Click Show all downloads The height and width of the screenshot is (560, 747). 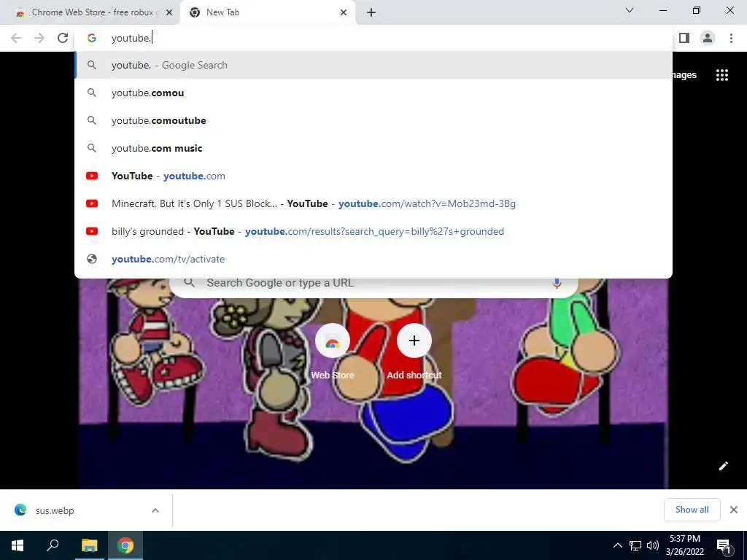click(692, 510)
